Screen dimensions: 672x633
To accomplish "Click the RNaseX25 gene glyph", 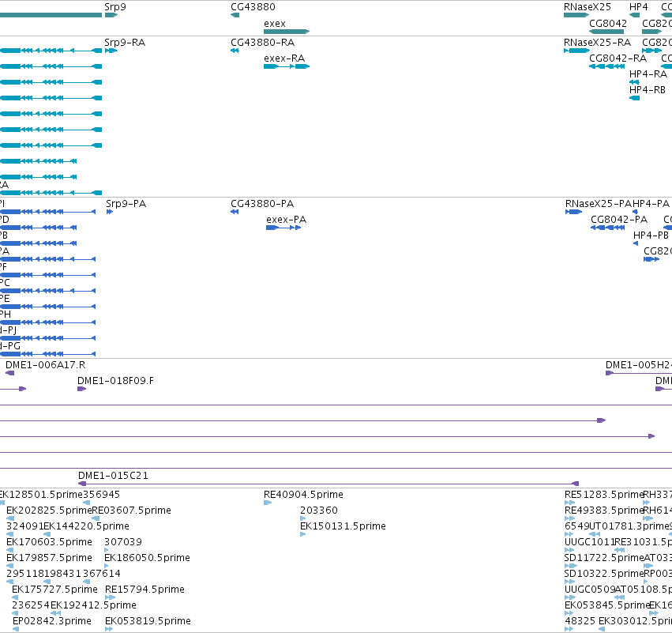I will 576,15.
